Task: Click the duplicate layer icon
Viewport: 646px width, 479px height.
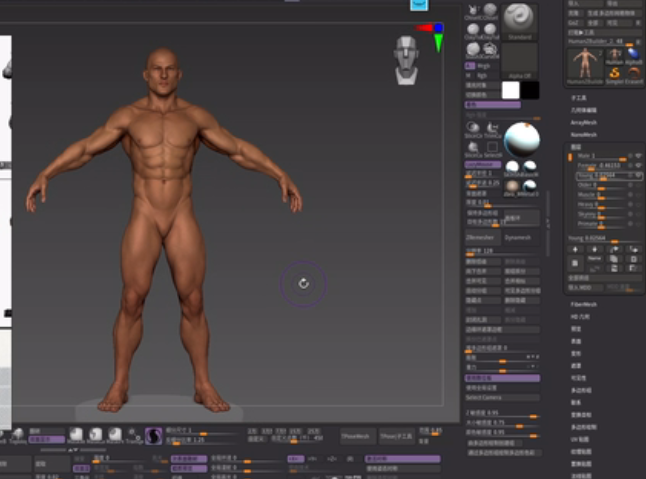Action: [x=613, y=259]
